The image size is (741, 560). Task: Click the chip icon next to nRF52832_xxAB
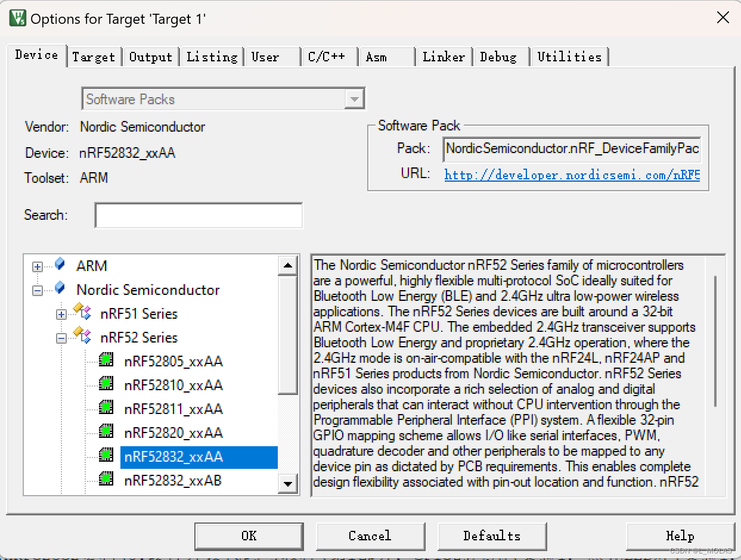(106, 479)
